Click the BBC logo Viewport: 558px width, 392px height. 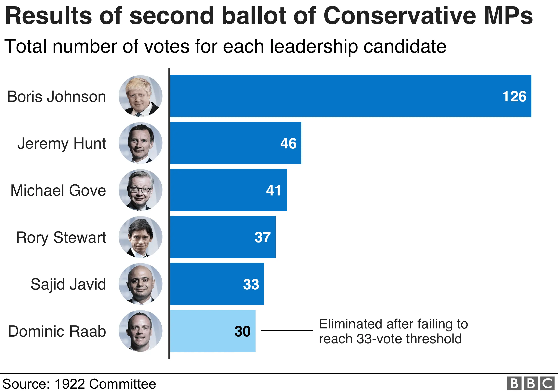point(531,384)
